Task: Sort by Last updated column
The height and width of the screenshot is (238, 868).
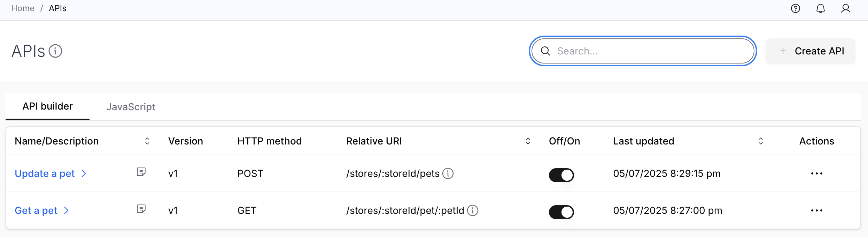Action: click(761, 141)
